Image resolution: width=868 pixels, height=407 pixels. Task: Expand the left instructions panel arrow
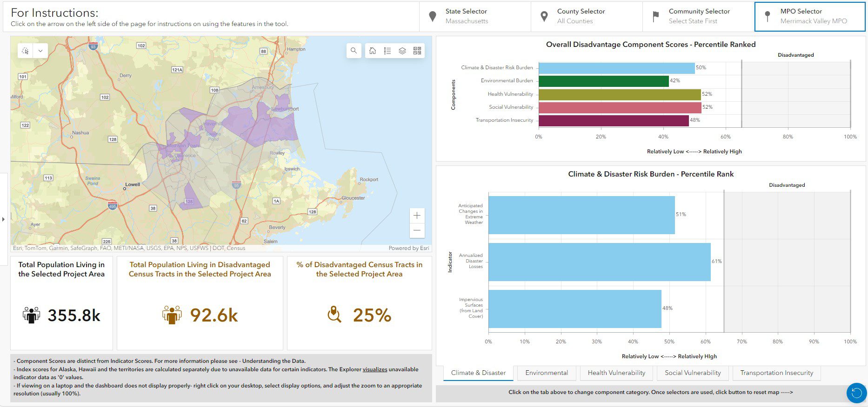coord(3,219)
